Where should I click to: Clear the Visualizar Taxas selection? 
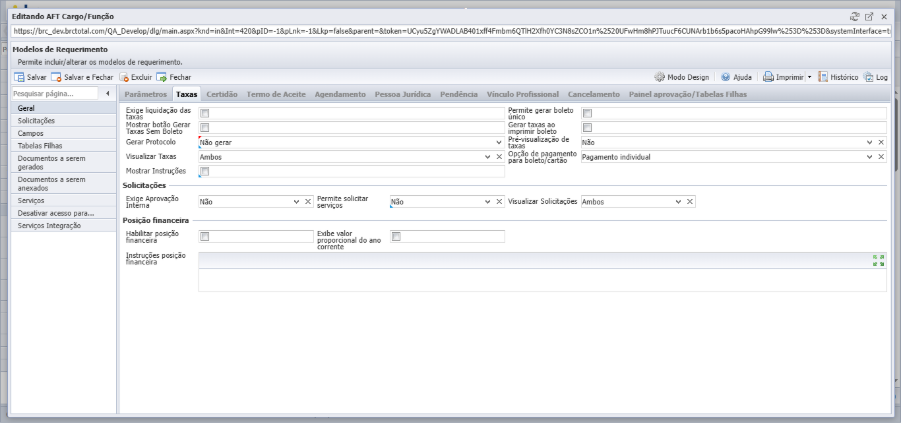pyautogui.click(x=499, y=157)
